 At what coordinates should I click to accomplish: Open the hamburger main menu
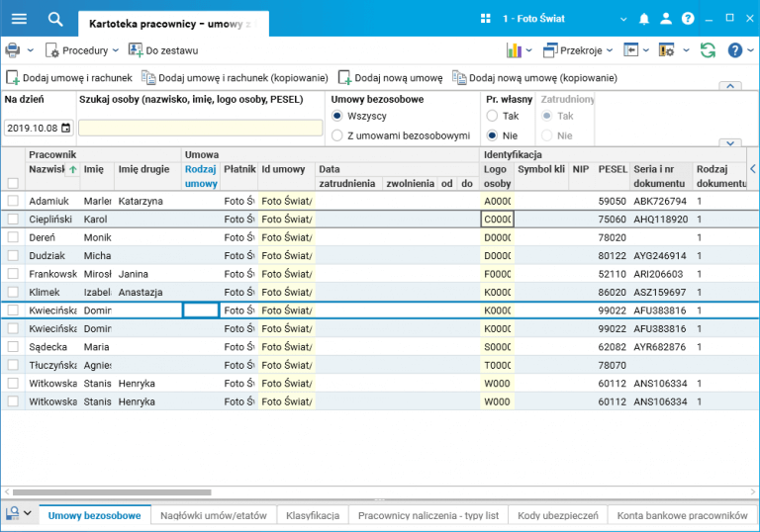(19, 19)
